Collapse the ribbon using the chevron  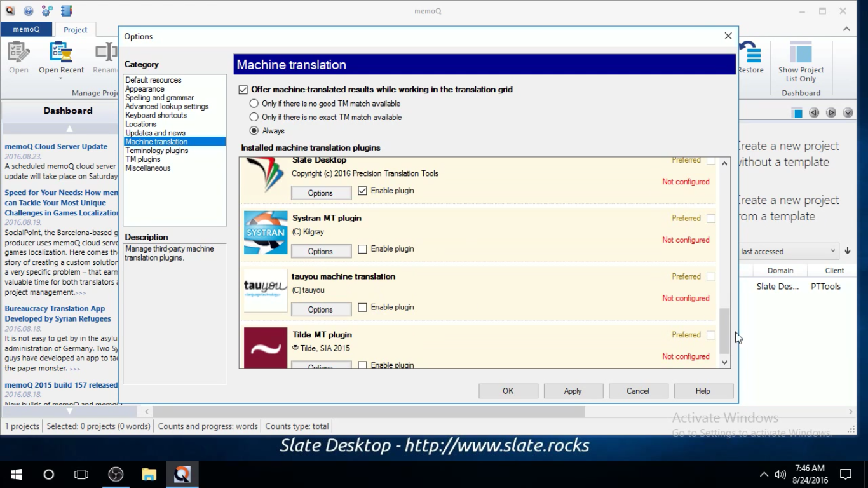846,29
